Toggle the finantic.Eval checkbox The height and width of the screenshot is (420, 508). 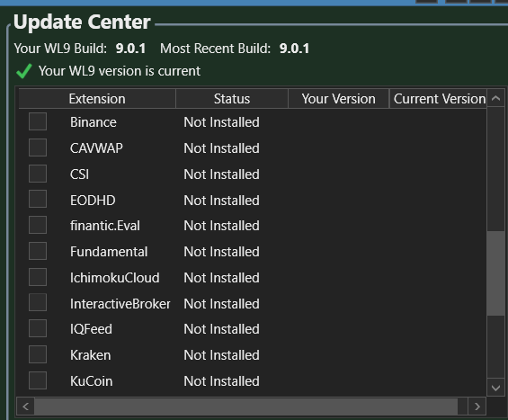tap(38, 225)
